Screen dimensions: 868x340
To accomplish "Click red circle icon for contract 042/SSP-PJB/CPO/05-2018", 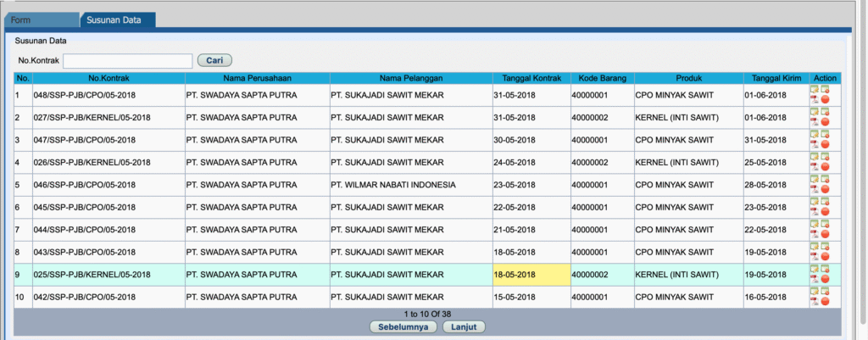I will [825, 301].
